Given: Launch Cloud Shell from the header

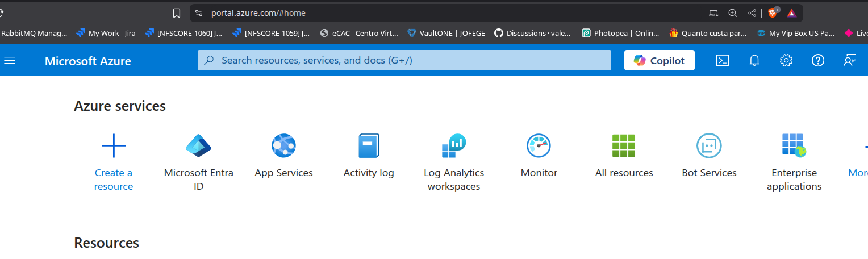Looking at the screenshot, I should (x=722, y=60).
